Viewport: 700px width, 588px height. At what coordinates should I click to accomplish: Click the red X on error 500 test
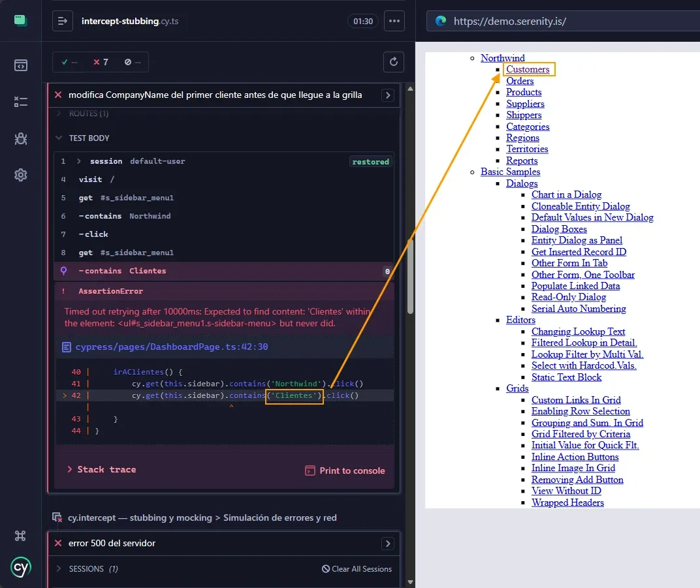(x=58, y=543)
